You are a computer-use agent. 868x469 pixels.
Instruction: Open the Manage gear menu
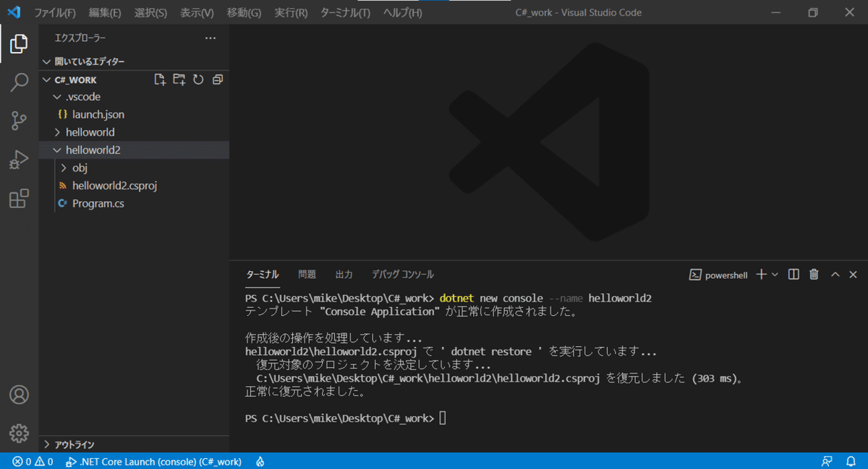pyautogui.click(x=19, y=434)
